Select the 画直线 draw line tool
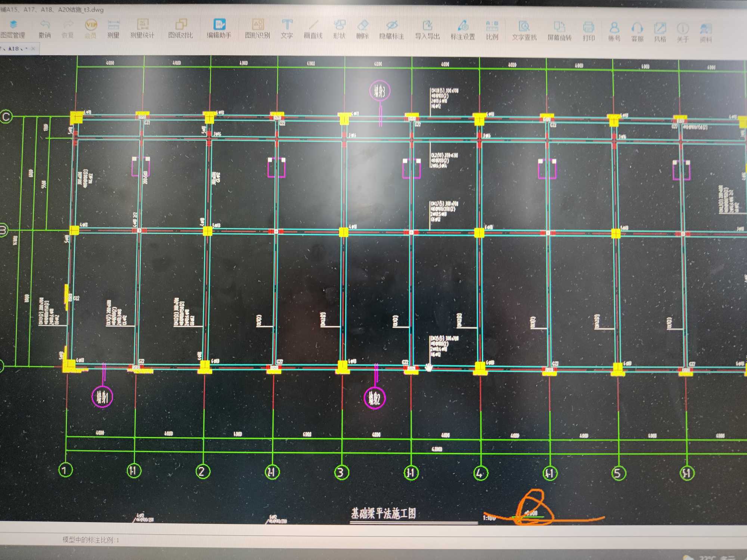Image resolution: width=747 pixels, height=560 pixels. (x=313, y=30)
